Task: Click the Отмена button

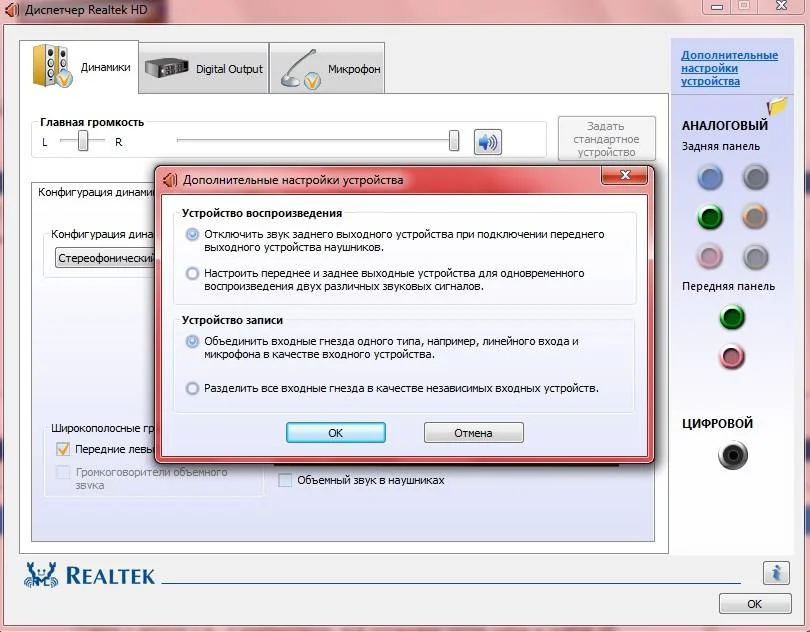Action: (473, 433)
